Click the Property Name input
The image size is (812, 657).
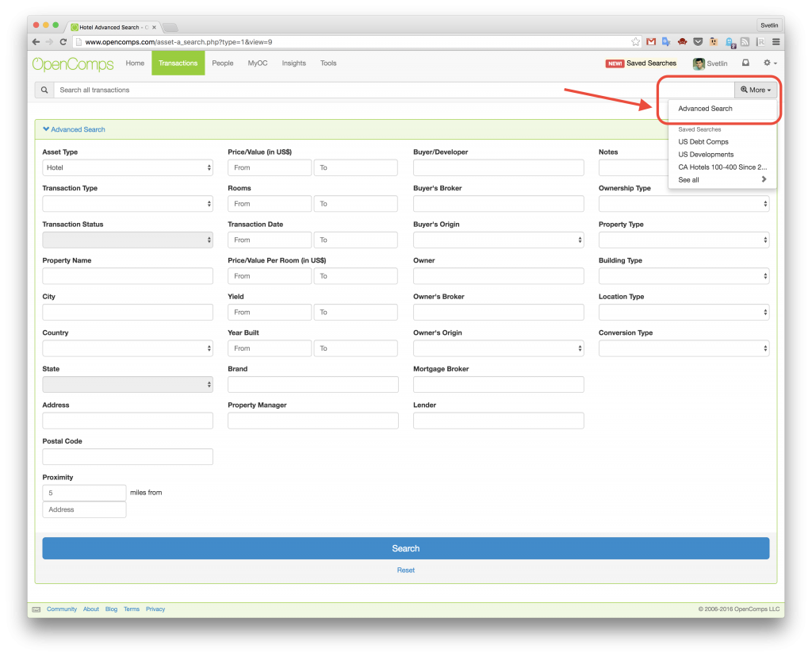128,276
